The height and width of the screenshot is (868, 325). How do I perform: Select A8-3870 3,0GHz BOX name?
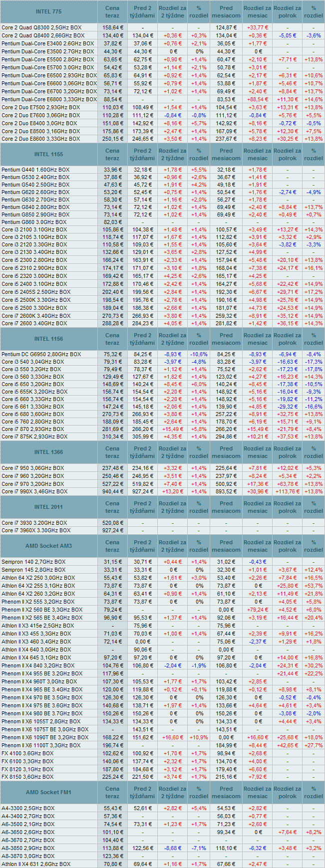coord(28,856)
